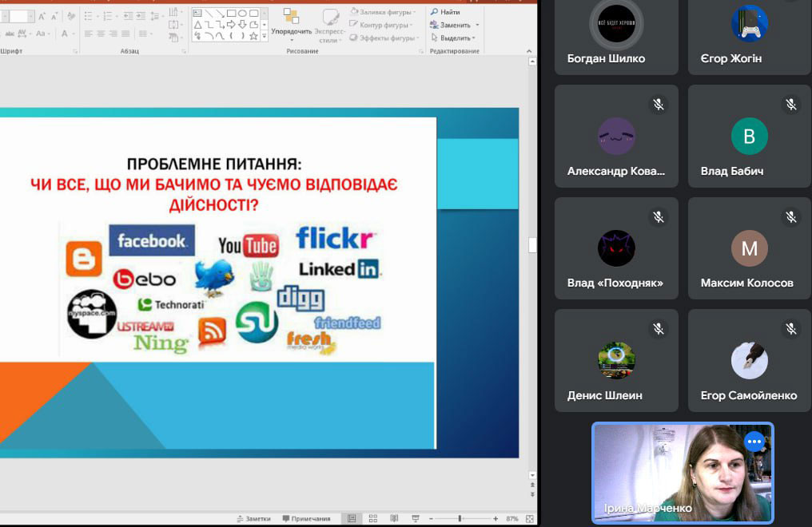Screen dimensions: 812x527
Task: Switch to Slide Sorter view
Action: [x=373, y=519]
